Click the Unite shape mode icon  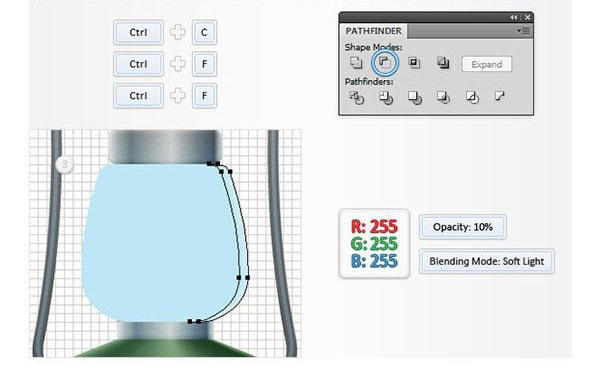pos(356,63)
